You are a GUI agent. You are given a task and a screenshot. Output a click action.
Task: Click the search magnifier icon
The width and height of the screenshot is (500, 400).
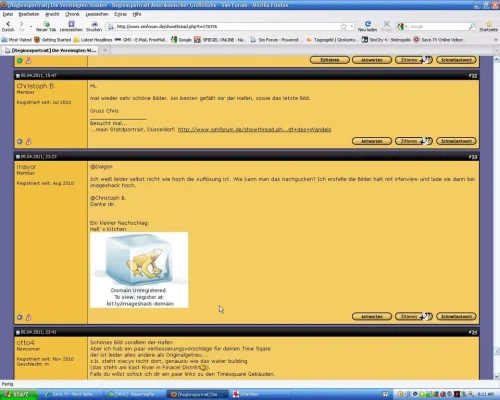coord(472,26)
